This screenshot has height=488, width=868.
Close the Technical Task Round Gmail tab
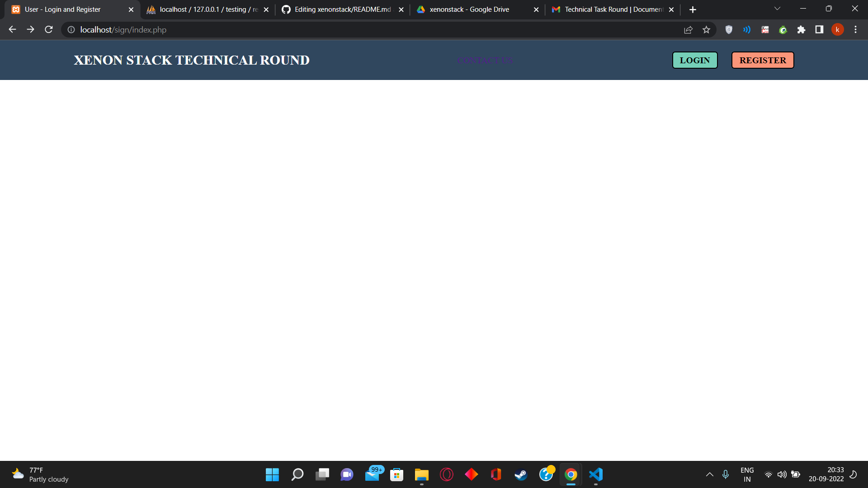coord(671,9)
